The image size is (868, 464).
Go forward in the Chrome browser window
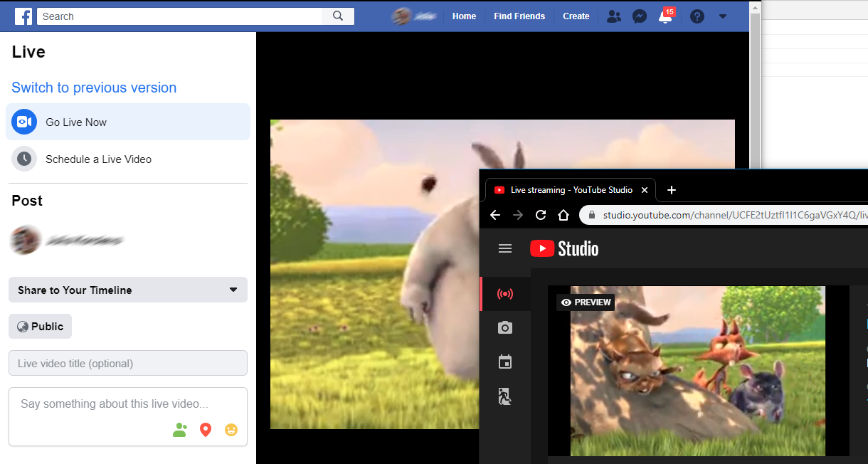click(x=518, y=215)
